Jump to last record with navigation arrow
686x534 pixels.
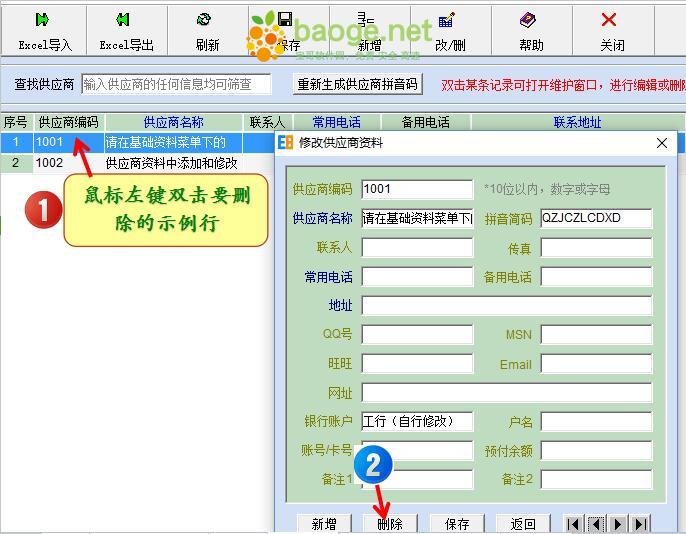coord(640,524)
